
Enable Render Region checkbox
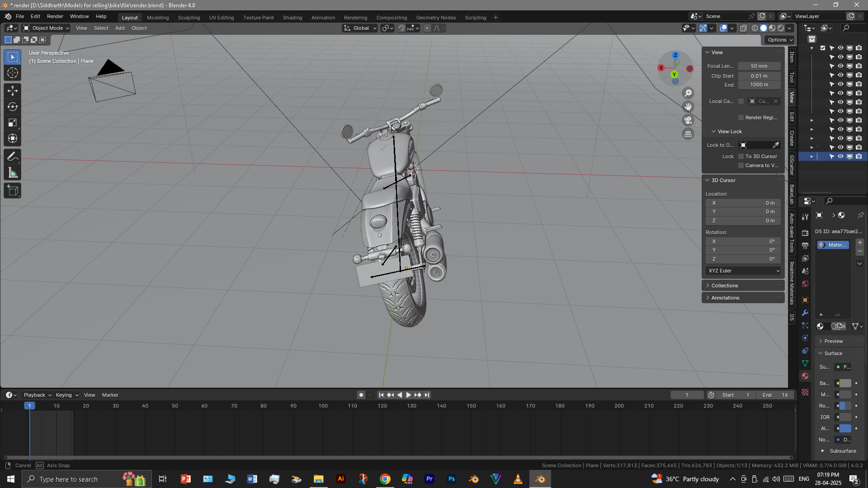[x=741, y=117]
